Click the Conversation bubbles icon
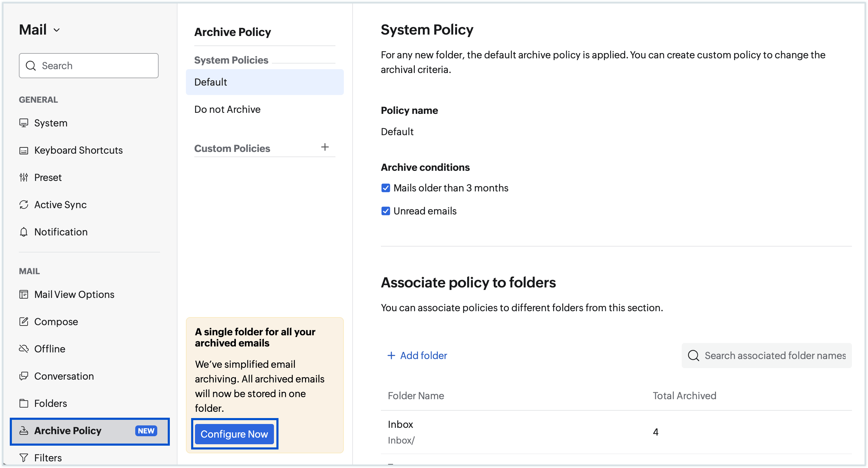The width and height of the screenshot is (868, 468). pos(24,376)
